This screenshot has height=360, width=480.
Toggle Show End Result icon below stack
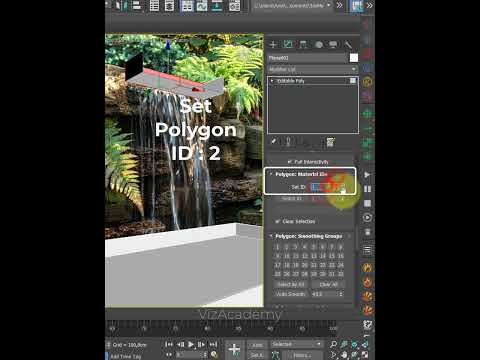tap(288, 142)
